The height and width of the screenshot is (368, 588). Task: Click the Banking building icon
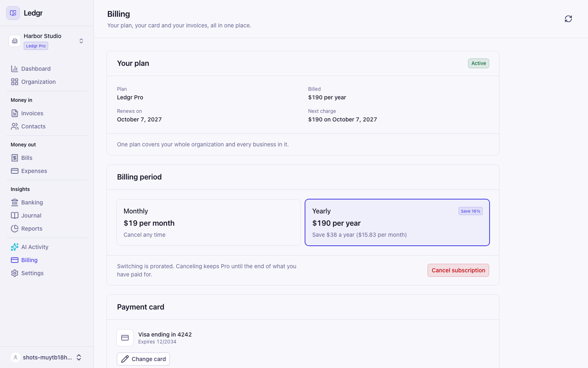(15, 202)
